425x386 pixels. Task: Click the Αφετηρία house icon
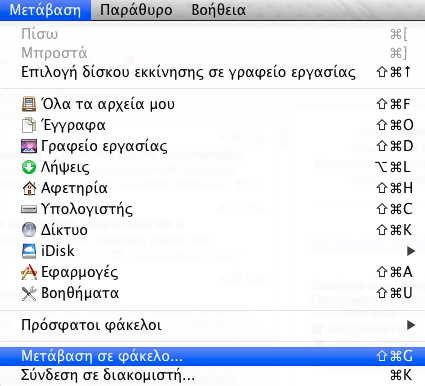29,188
